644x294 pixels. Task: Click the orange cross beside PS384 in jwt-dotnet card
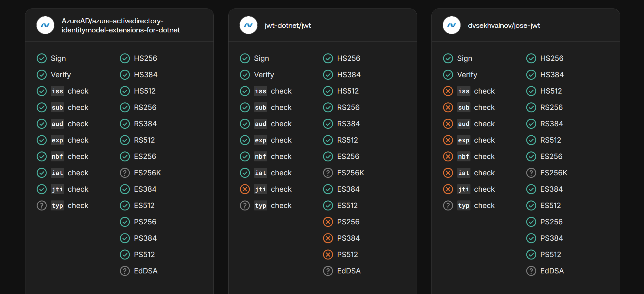pos(328,238)
